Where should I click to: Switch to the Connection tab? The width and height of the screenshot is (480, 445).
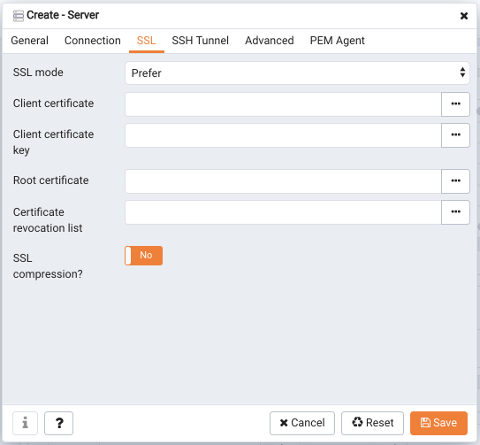(x=92, y=41)
